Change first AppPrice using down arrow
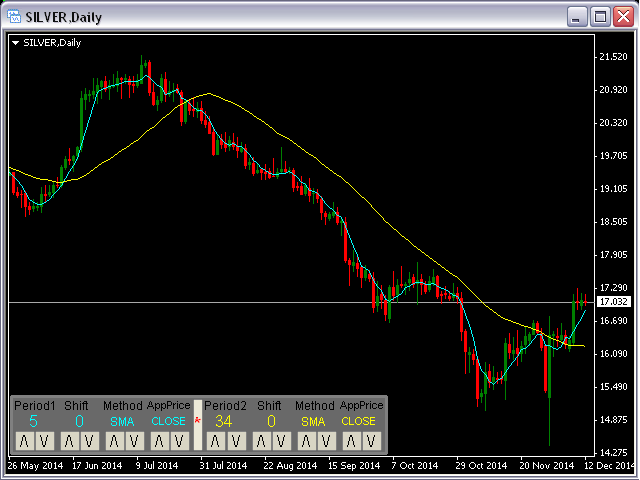640x480 pixels. click(178, 441)
